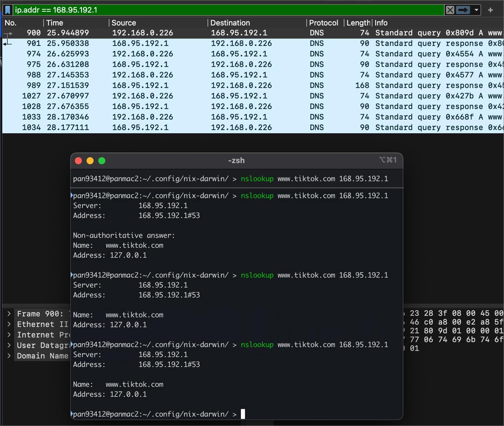Click the ip.addr display filter input field
The image size is (504, 426).
228,10
